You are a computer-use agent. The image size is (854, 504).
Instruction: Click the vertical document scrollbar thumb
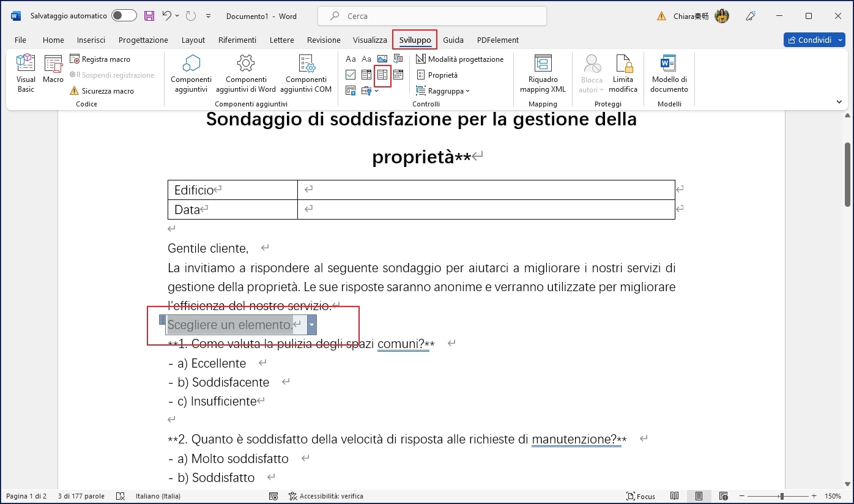tap(847, 174)
